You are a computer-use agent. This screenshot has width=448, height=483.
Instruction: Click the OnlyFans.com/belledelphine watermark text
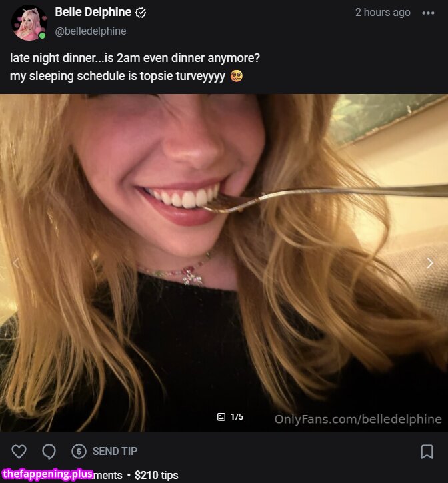coord(358,419)
